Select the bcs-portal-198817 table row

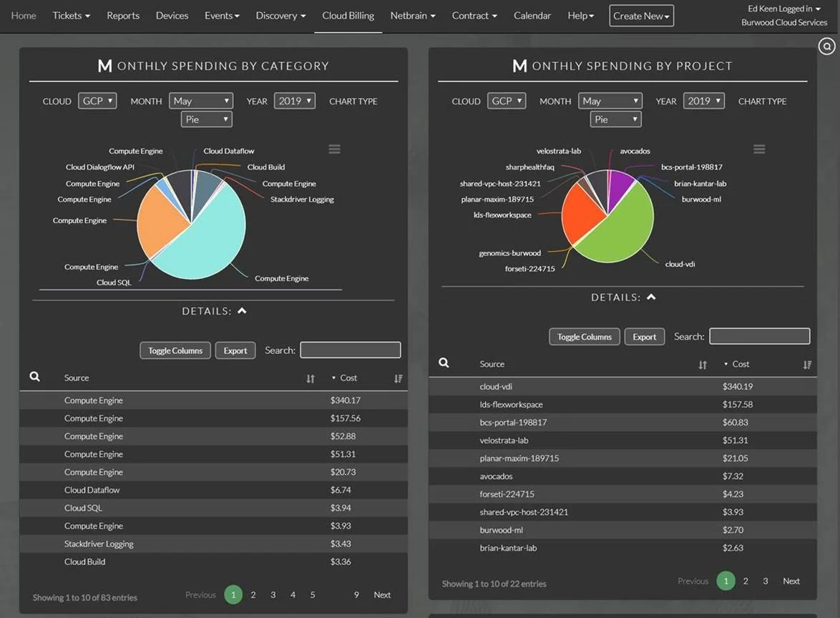click(x=622, y=422)
